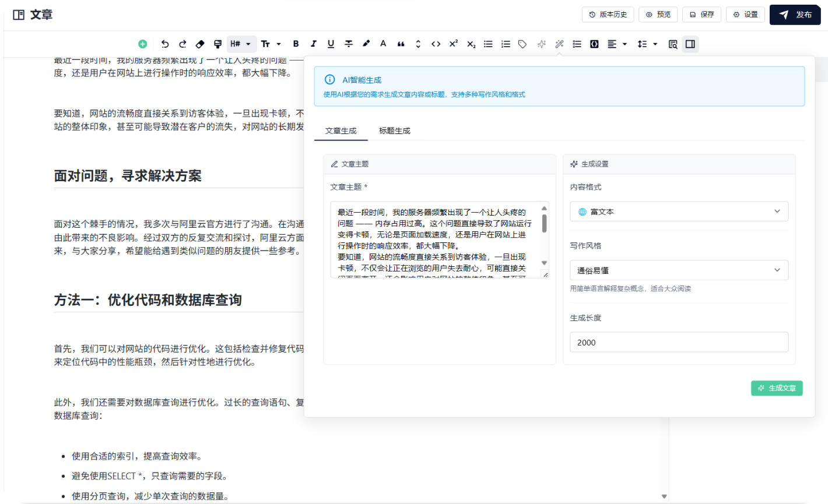Click the 生成文章 button
The width and height of the screenshot is (828, 504).
point(776,388)
